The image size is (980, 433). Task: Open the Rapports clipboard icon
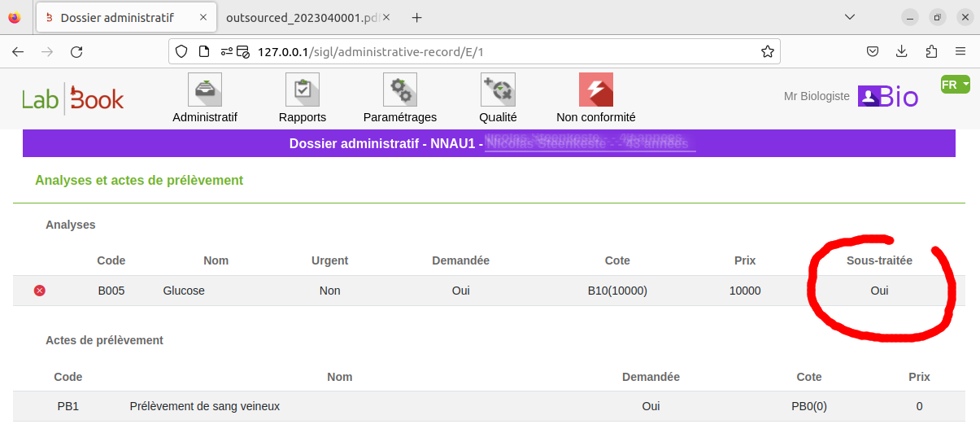click(302, 90)
